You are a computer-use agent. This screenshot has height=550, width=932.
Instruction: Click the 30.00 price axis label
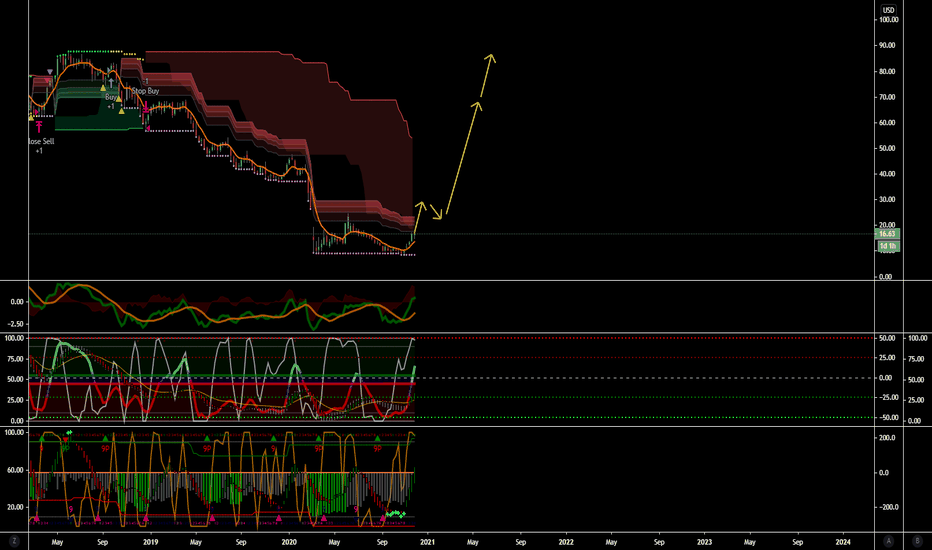(887, 200)
